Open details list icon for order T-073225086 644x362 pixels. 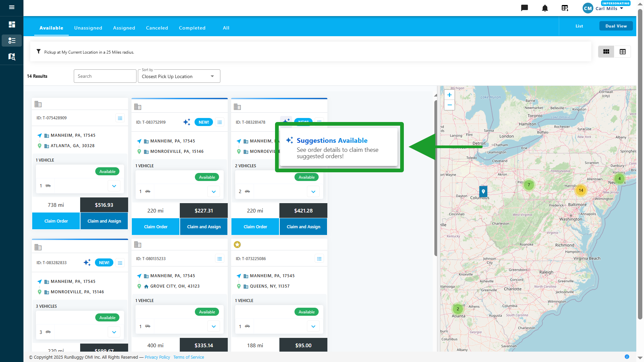click(319, 259)
